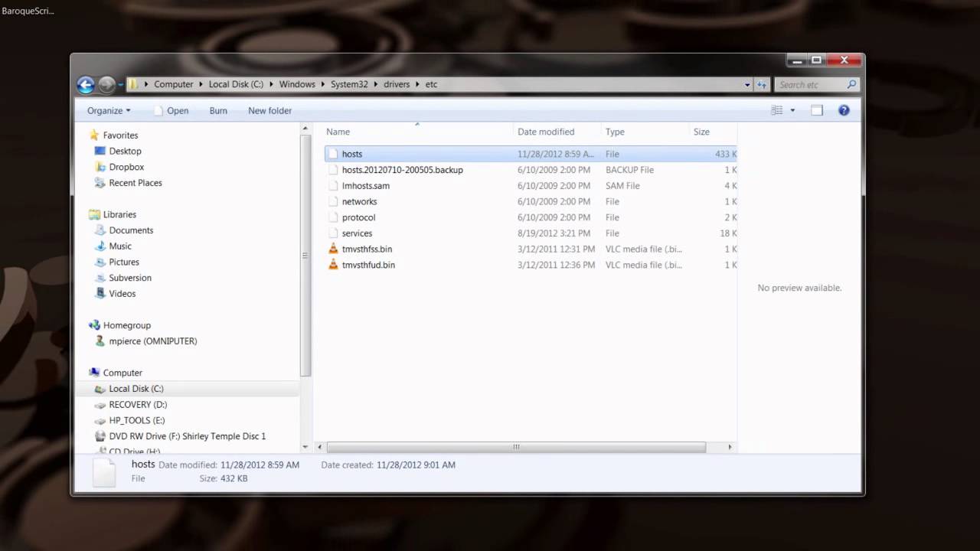Screen dimensions: 980x551
Task: Select Recent Places in the sidebar
Action: point(135,183)
